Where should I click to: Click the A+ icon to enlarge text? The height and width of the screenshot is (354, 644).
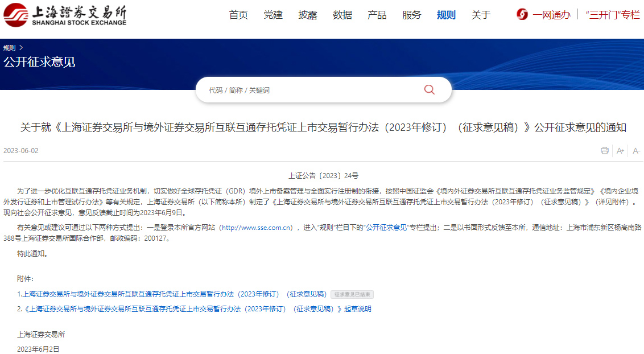pyautogui.click(x=620, y=150)
